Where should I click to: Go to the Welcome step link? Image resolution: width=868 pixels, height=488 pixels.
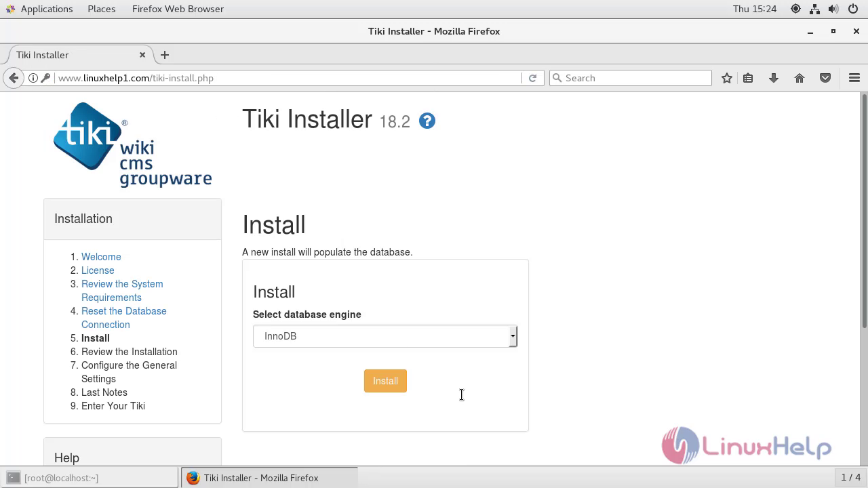coord(101,257)
